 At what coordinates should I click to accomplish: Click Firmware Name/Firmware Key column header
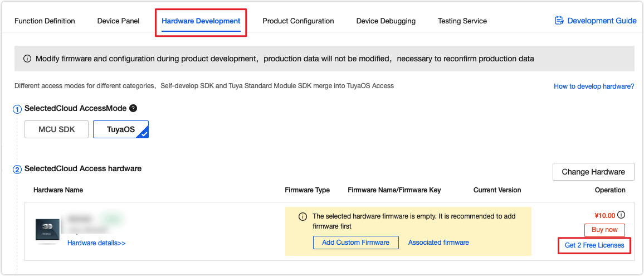coord(394,190)
